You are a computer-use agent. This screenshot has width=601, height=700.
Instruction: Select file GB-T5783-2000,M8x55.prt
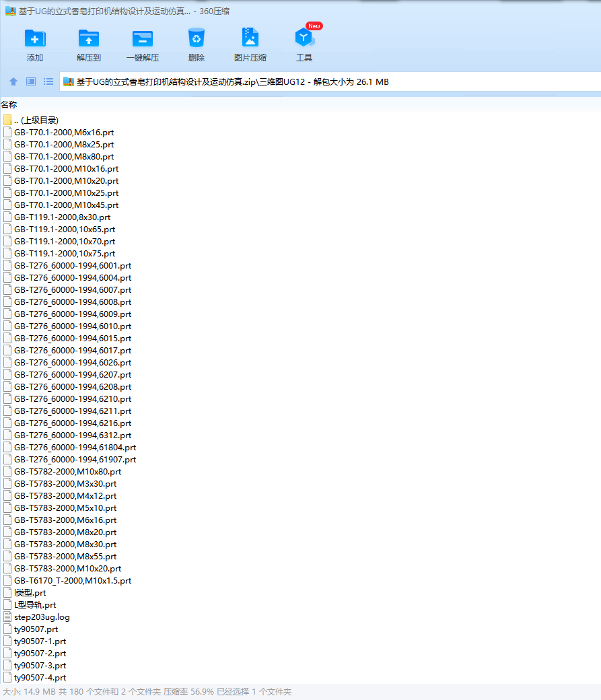click(x=65, y=557)
